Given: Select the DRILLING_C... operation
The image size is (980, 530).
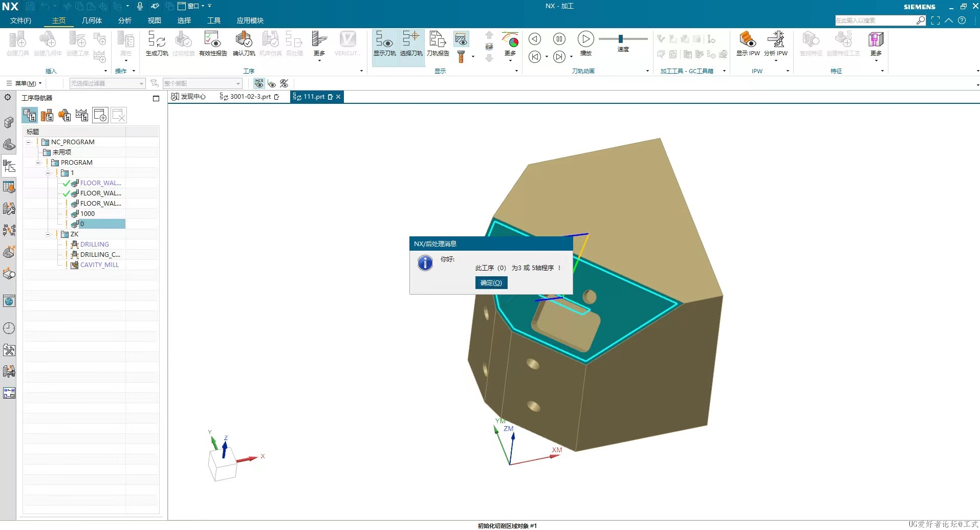Looking at the screenshot, I should 100,255.
